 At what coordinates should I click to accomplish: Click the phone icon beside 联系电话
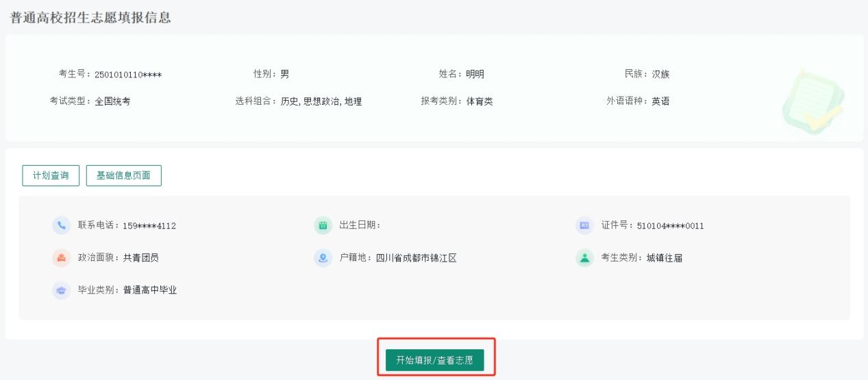click(x=62, y=225)
